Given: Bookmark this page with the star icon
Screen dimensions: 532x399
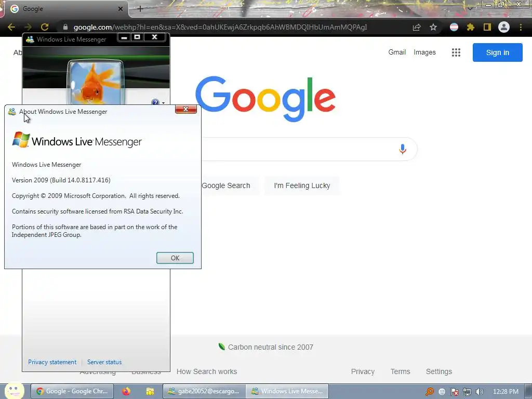Looking at the screenshot, I should point(433,27).
